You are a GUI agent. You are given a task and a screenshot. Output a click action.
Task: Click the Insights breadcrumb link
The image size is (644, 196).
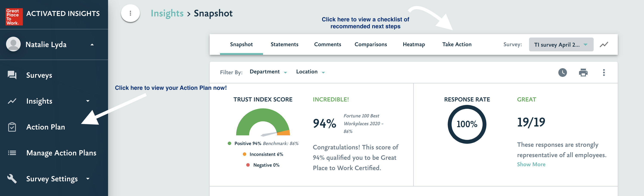click(x=167, y=13)
